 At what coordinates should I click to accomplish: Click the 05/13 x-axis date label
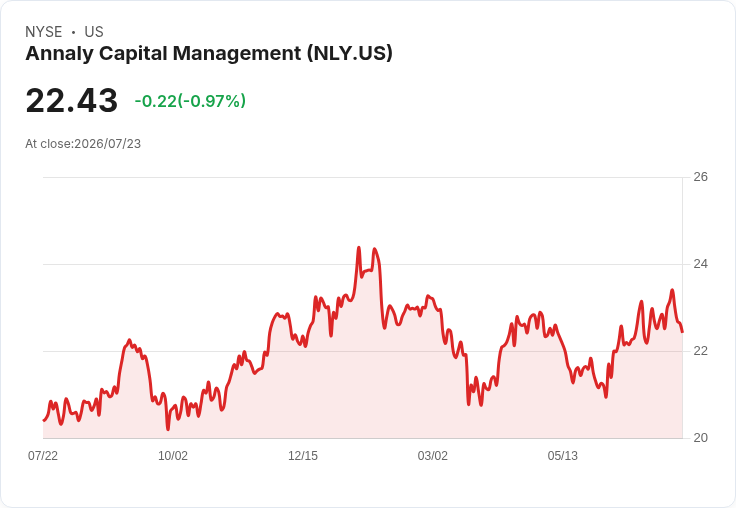562,456
